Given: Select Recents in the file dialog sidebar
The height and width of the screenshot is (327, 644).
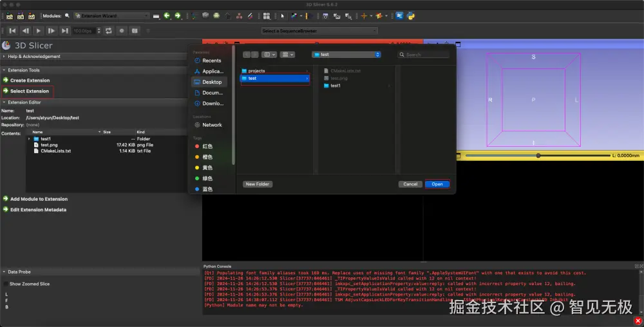Looking at the screenshot, I should (211, 61).
